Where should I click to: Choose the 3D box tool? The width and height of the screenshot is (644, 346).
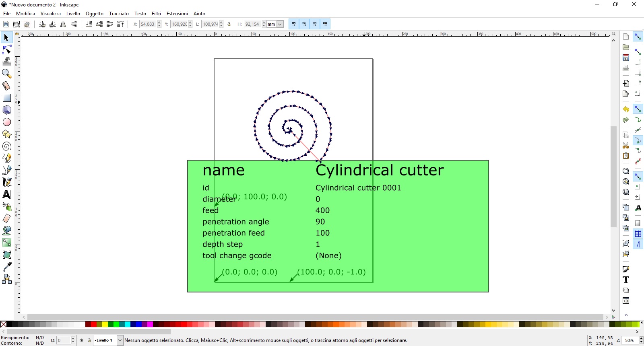click(6, 110)
